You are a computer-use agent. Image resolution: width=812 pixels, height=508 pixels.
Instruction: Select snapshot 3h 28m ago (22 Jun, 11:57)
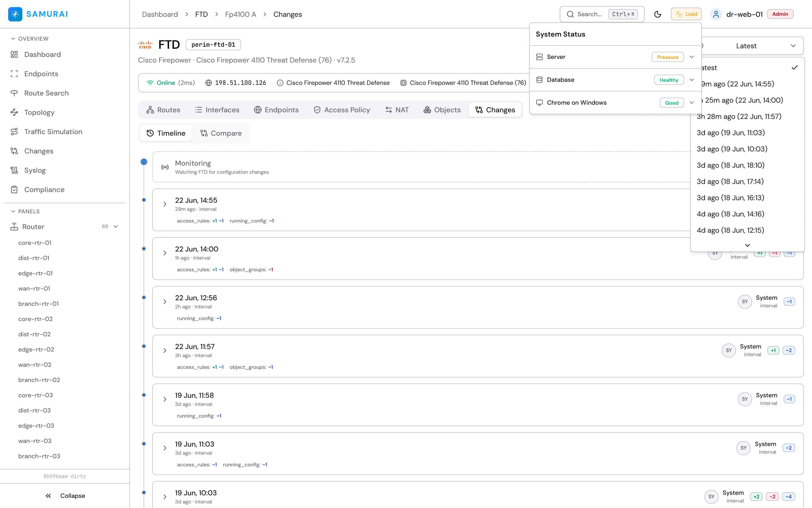pos(747,117)
